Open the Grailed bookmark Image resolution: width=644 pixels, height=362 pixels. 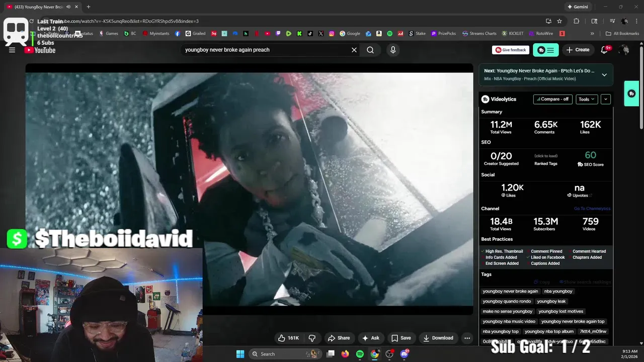195,34
